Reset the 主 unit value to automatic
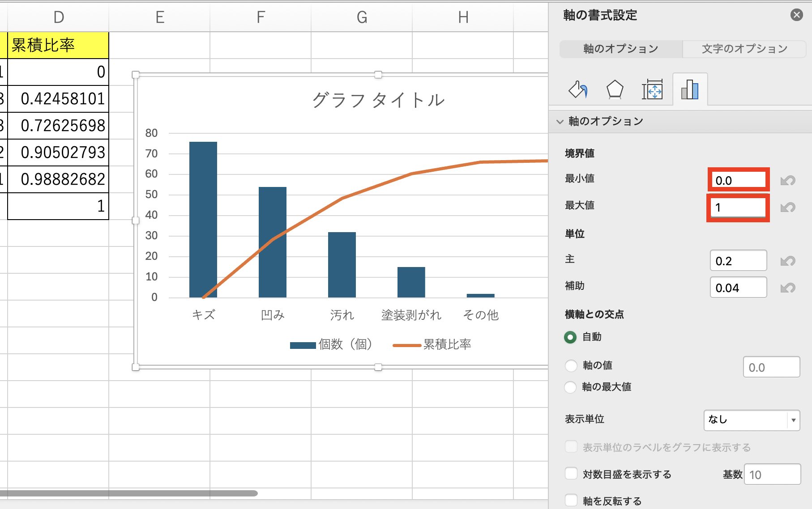This screenshot has width=812, height=509. pyautogui.click(x=788, y=261)
